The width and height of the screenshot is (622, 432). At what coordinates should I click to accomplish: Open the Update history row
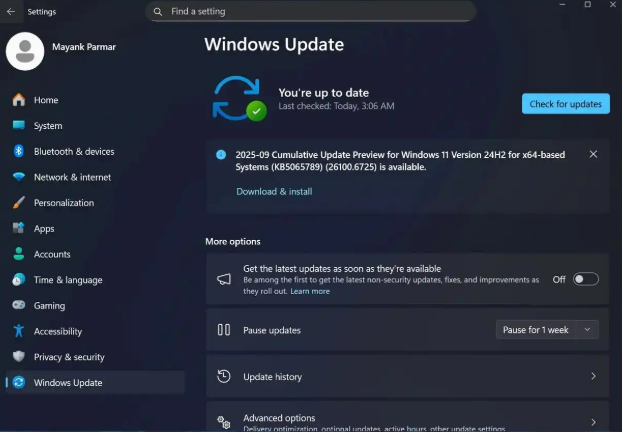[x=407, y=376]
